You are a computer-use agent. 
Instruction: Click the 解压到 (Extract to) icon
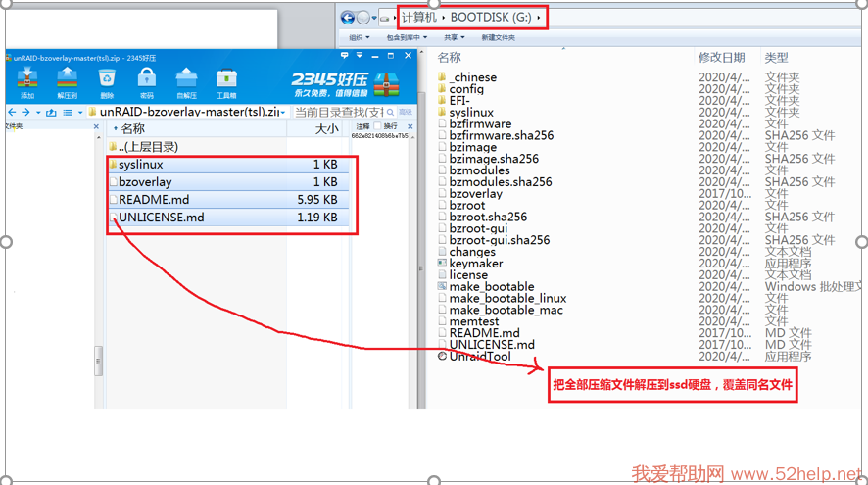tap(67, 82)
